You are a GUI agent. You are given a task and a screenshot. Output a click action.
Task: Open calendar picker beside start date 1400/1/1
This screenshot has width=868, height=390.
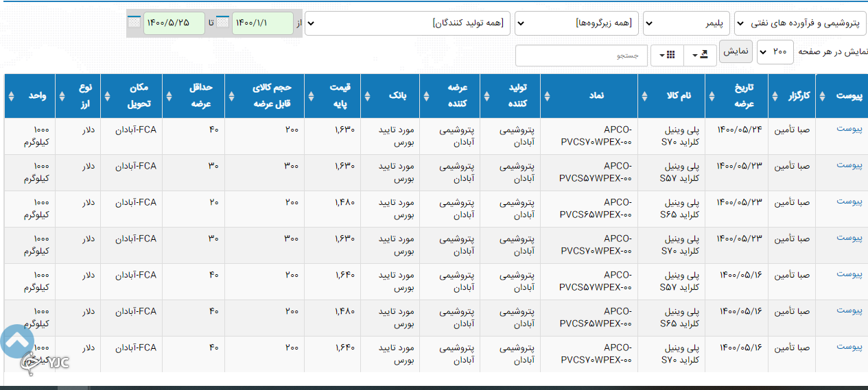click(222, 23)
